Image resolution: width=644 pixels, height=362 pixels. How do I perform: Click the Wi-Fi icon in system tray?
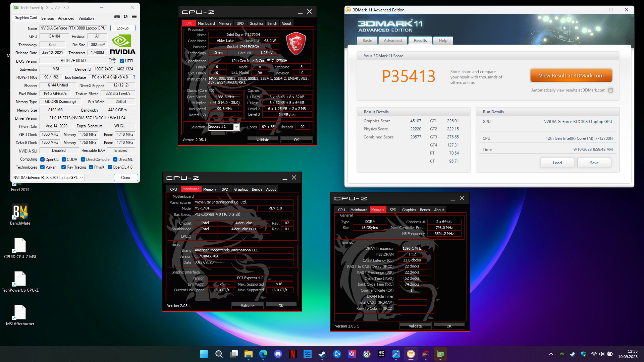[x=594, y=354]
